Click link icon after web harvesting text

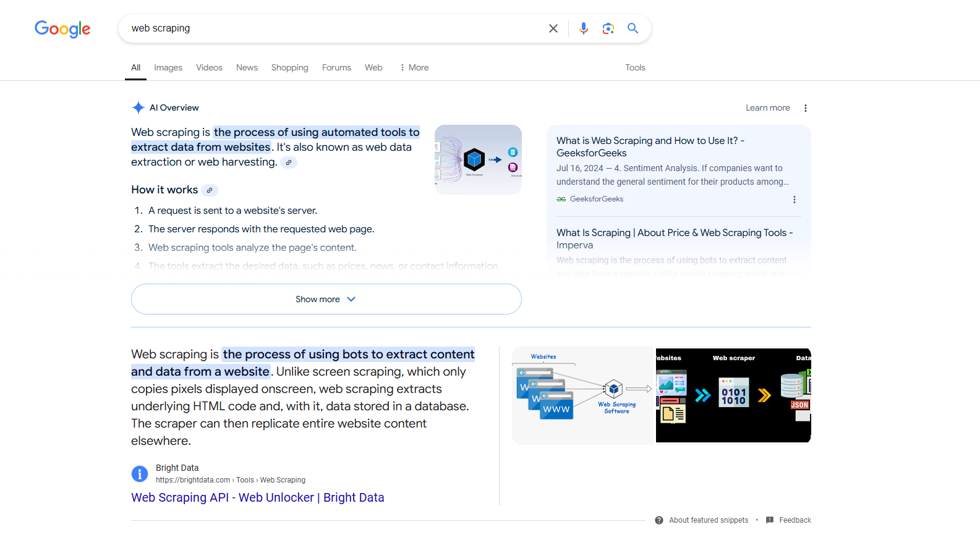coord(289,162)
